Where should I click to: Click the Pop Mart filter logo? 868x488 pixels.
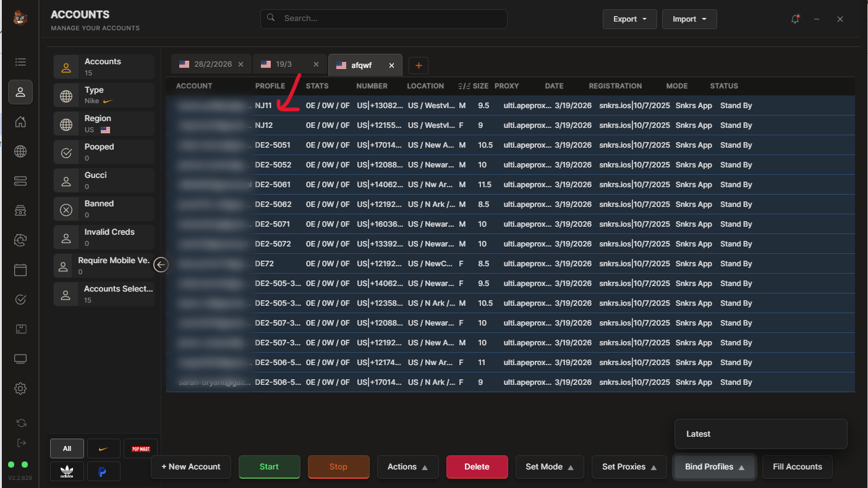(x=141, y=449)
